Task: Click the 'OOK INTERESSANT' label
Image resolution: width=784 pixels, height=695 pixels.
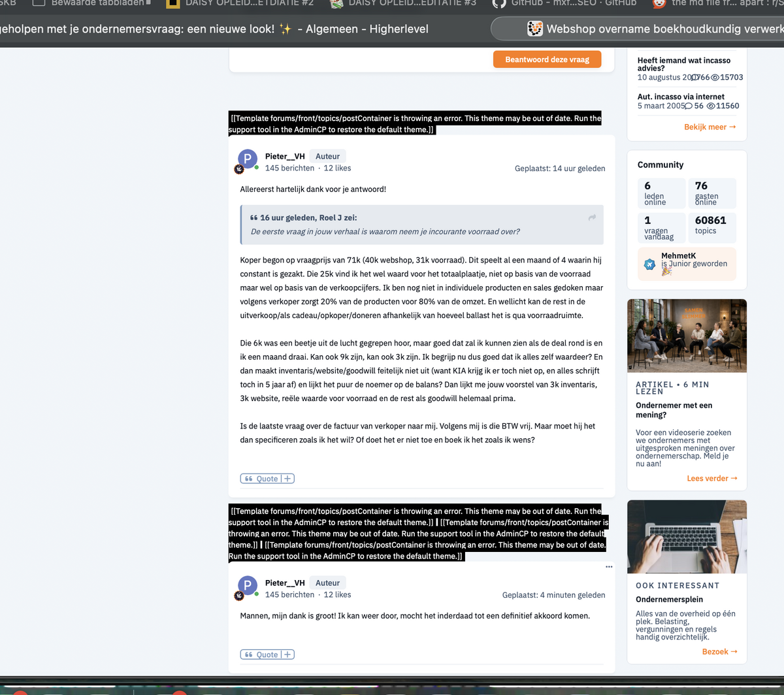Action: click(678, 585)
